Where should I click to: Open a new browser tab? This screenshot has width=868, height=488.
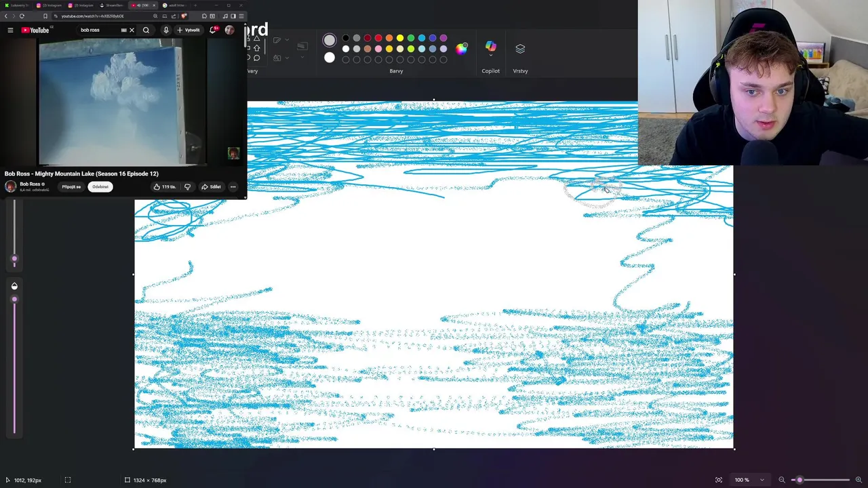pos(195,5)
